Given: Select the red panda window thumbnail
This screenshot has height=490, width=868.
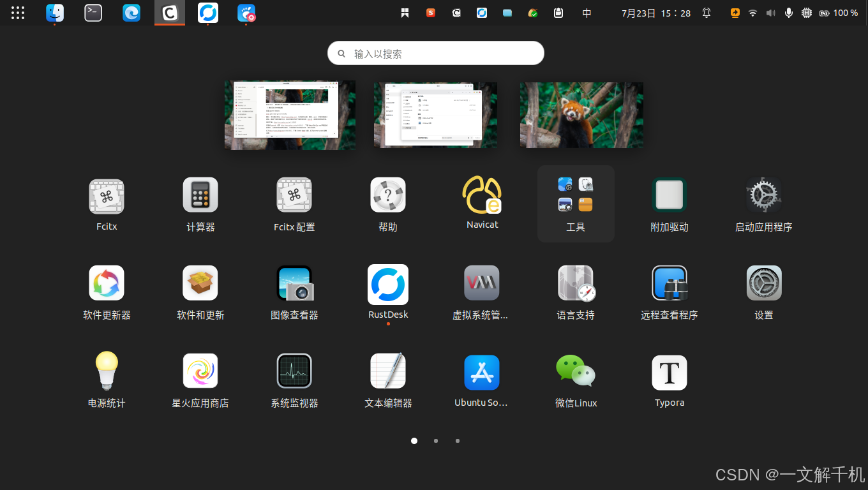Looking at the screenshot, I should (581, 115).
